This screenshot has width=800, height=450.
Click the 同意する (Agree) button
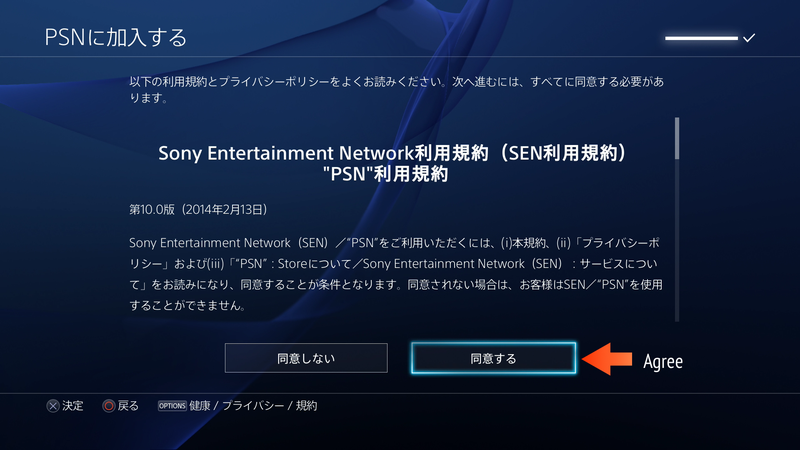click(493, 358)
